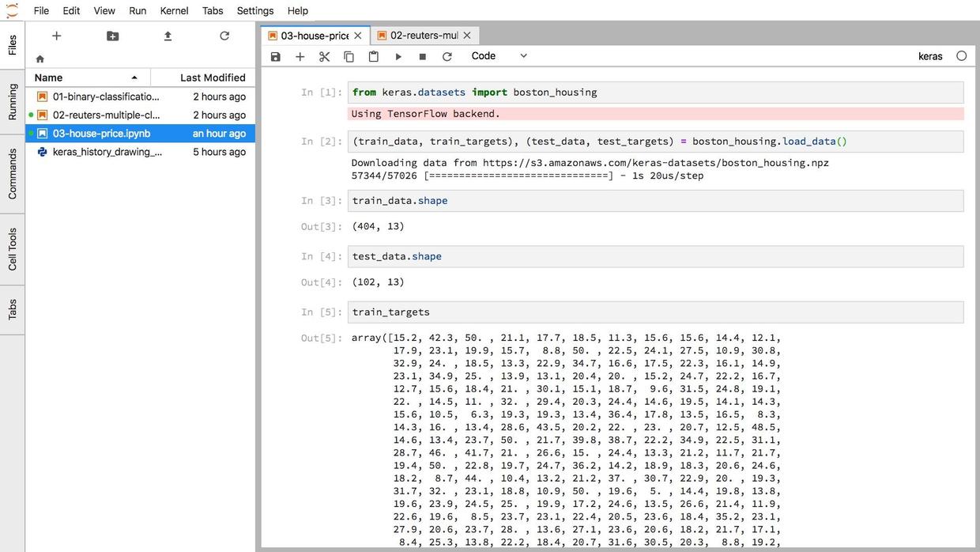980x552 pixels.
Task: Upload files using the upload icon
Action: click(x=168, y=36)
